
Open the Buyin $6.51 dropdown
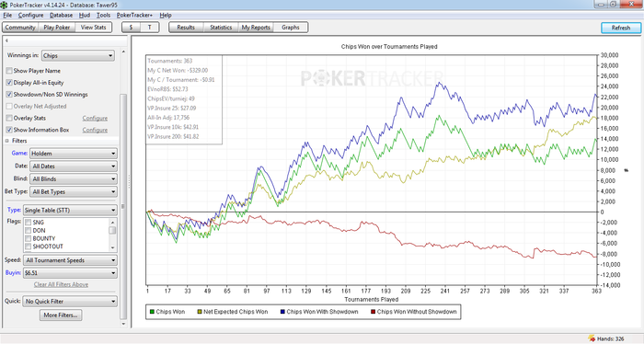70,273
